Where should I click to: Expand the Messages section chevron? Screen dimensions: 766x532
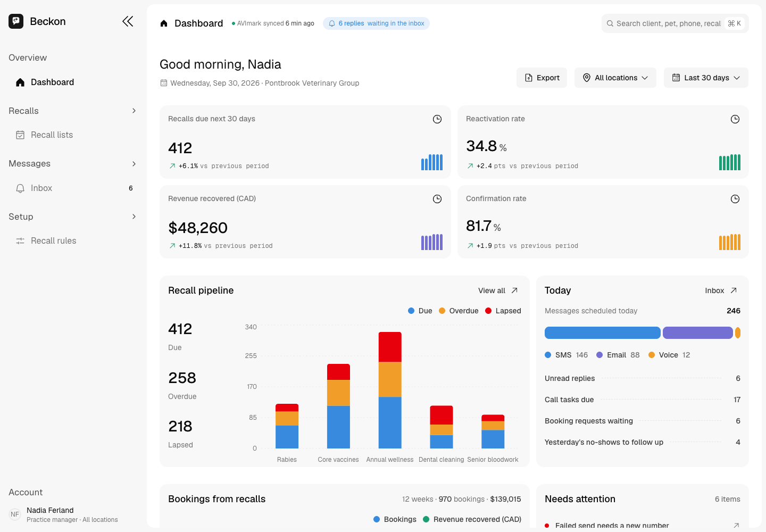point(134,164)
